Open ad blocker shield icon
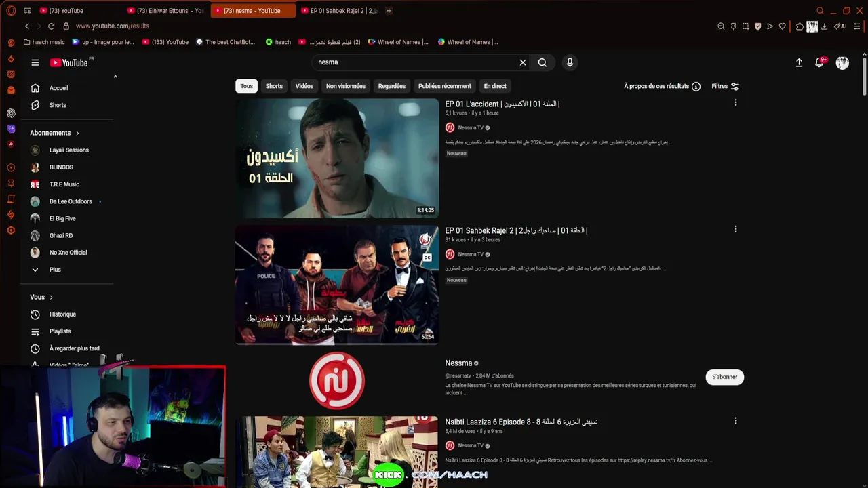This screenshot has height=488, width=868. (757, 26)
